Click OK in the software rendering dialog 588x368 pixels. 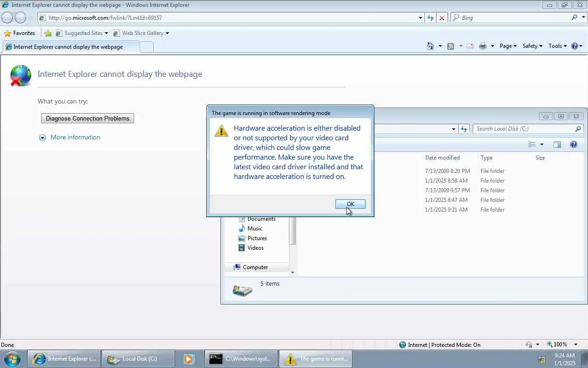(x=351, y=204)
